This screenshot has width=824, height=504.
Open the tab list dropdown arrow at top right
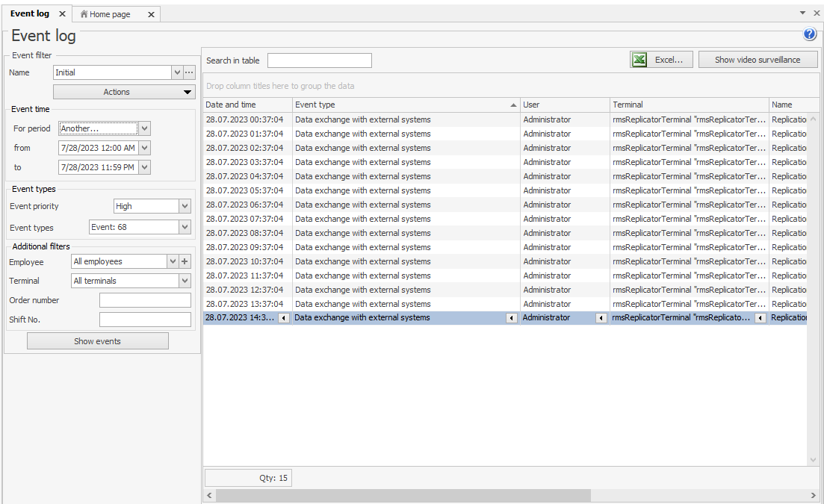(x=803, y=13)
